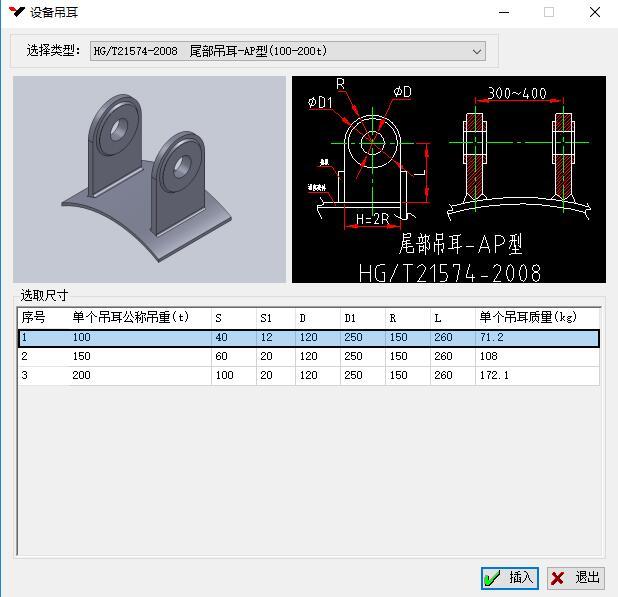Click the 序号 column header
This screenshot has width=618, height=597.
click(43, 318)
